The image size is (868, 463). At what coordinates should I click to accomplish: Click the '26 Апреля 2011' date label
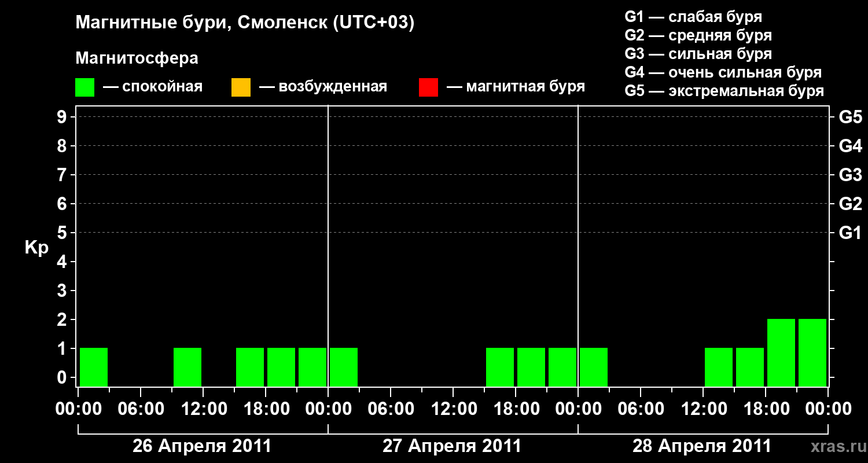tap(202, 446)
